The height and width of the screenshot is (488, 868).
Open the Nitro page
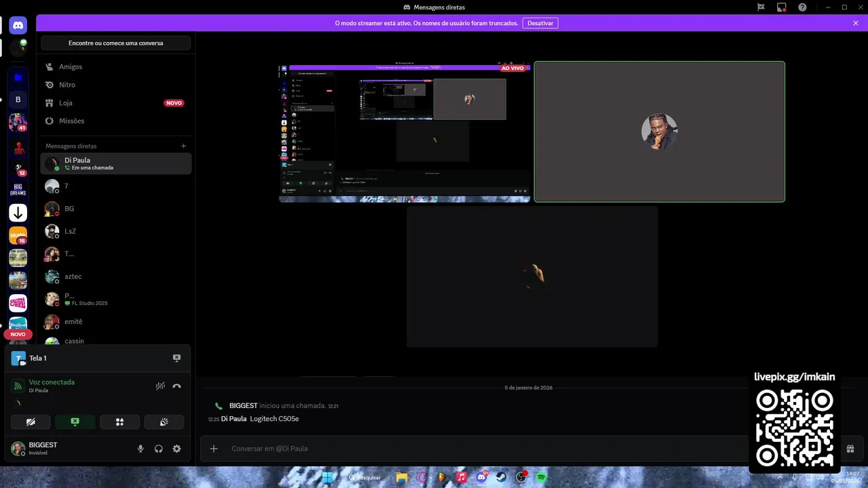pyautogui.click(x=116, y=85)
